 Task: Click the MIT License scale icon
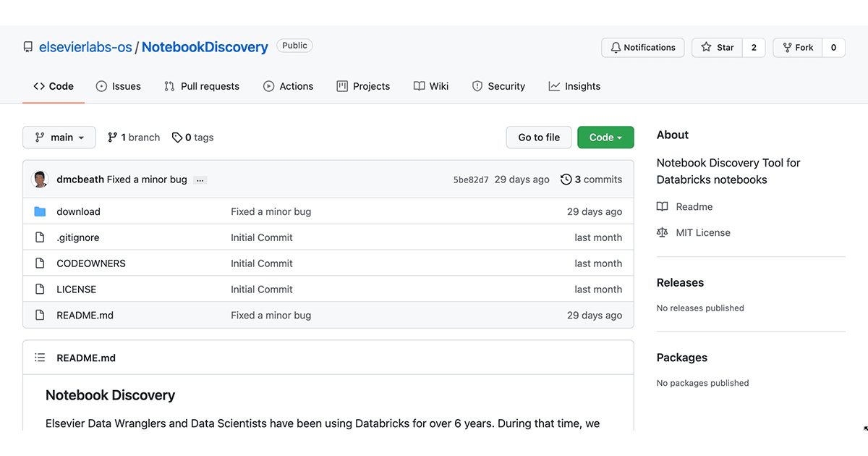tap(662, 232)
